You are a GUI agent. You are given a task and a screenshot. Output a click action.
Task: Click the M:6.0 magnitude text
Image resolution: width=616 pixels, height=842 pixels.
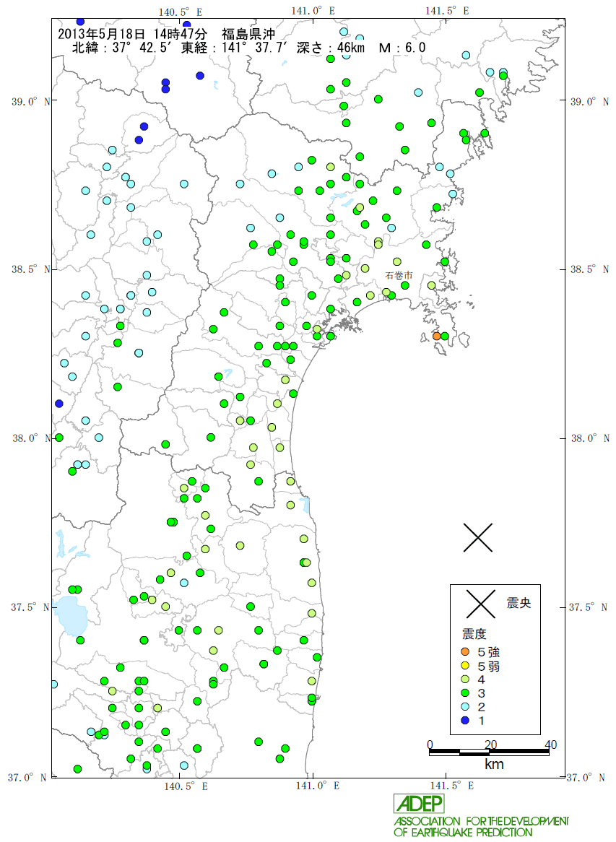(x=402, y=48)
